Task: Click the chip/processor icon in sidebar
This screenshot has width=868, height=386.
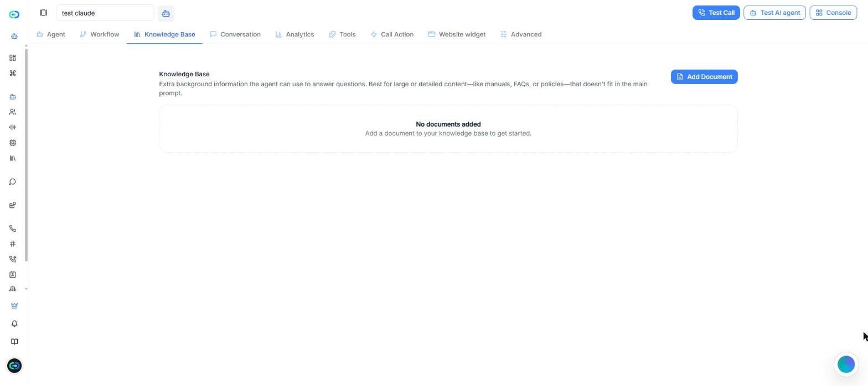Action: (13, 143)
